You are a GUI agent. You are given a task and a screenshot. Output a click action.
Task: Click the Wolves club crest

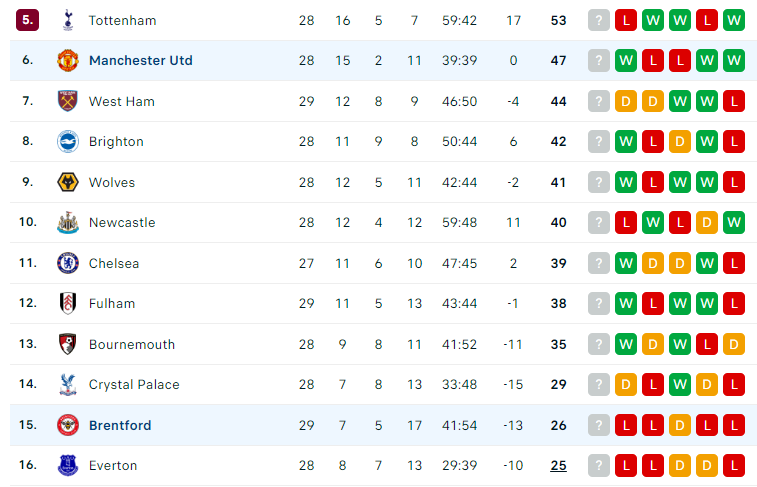tap(68, 182)
